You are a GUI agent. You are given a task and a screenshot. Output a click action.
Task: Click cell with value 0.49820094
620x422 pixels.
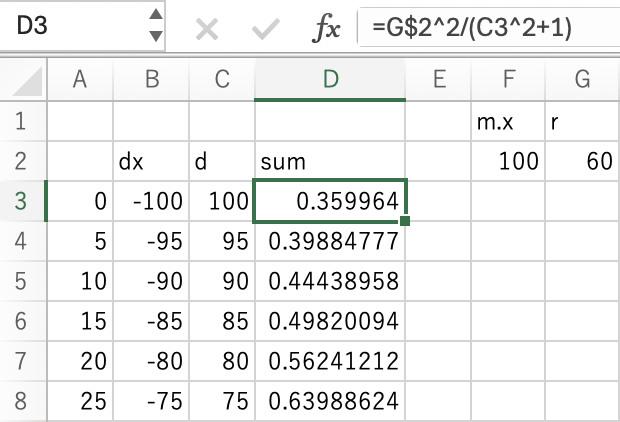pos(330,321)
